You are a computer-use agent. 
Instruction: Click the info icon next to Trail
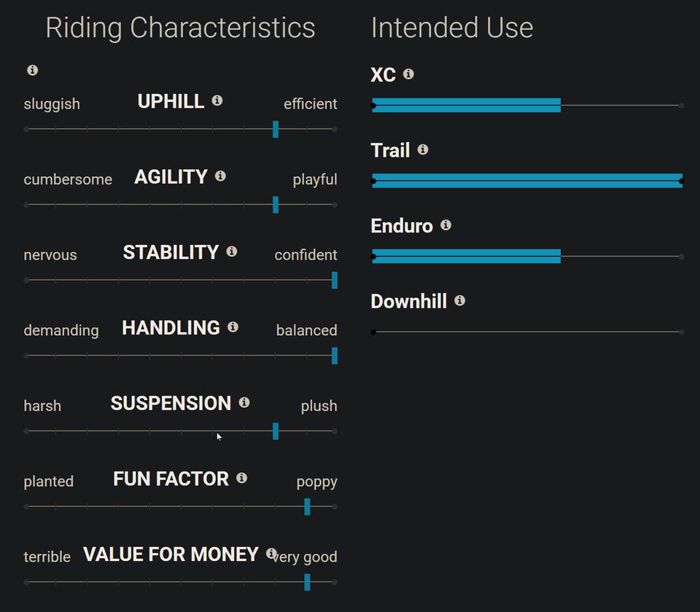tap(423, 149)
